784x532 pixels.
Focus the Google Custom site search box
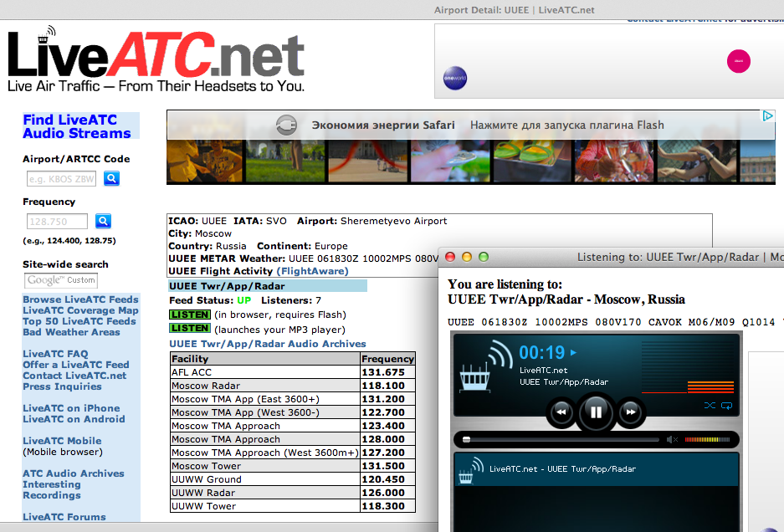tap(61, 280)
